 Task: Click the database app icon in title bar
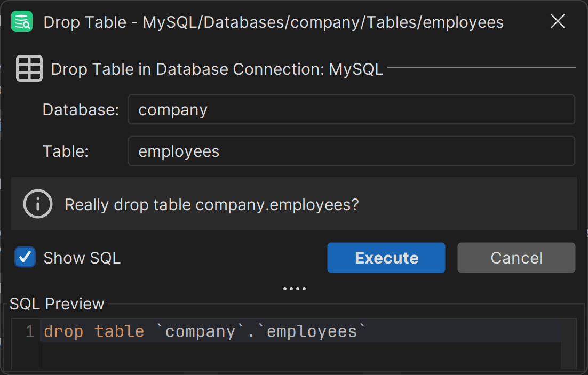click(x=21, y=21)
